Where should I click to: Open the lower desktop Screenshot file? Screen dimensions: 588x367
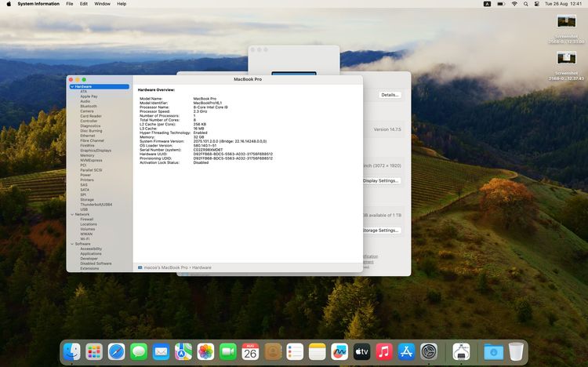pos(566,58)
